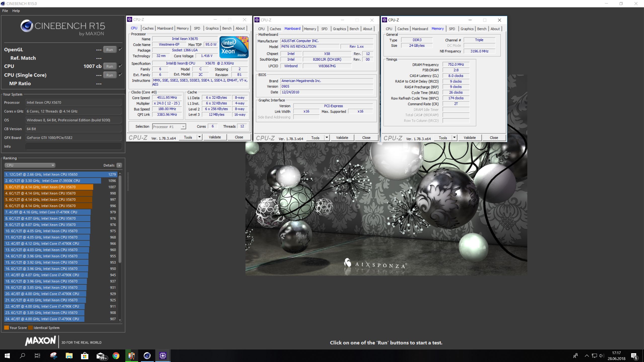Open Microsoft Store from the taskbar
This screenshot has height=362, width=644.
pos(85,356)
